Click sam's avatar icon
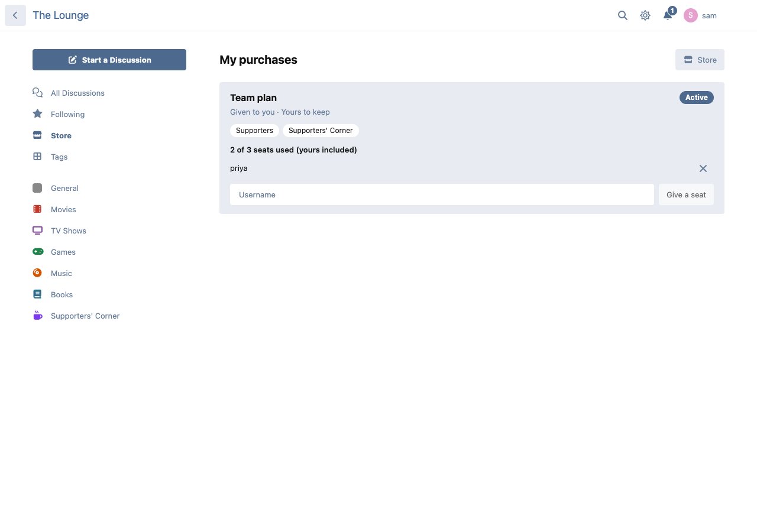Screen dimensions: 757x532 coord(691,15)
